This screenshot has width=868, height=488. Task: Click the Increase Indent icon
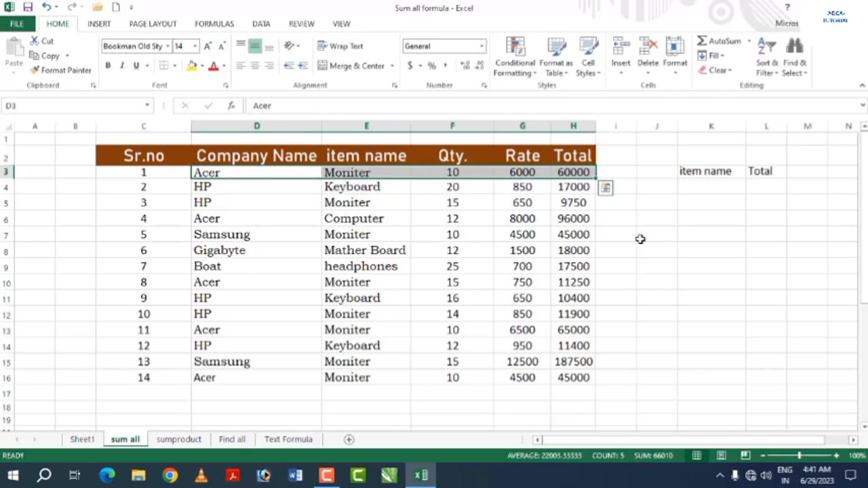[x=302, y=66]
